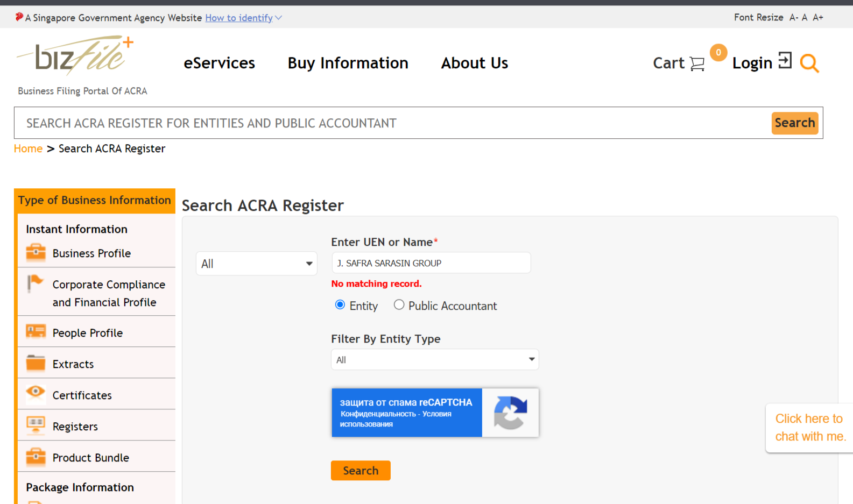Open Условия использования link in reCAPTCHA
The height and width of the screenshot is (504, 853).
pyautogui.click(x=396, y=419)
